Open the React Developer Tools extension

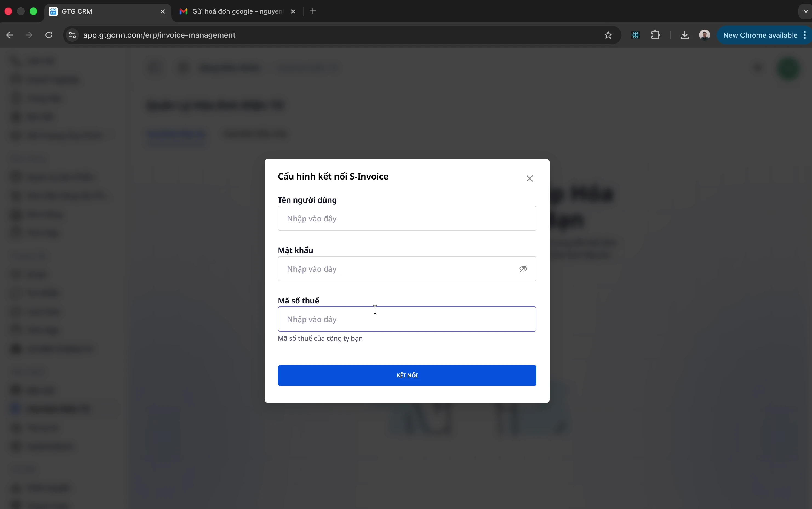(x=635, y=35)
